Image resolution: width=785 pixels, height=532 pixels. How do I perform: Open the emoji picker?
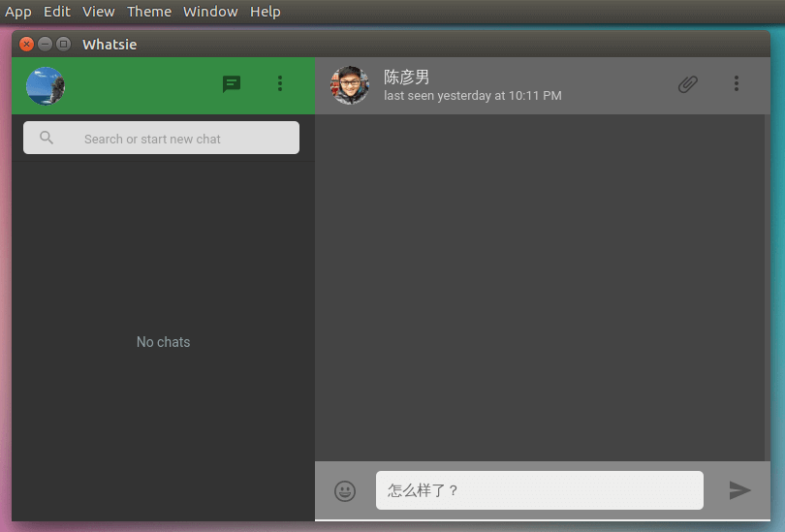(345, 491)
